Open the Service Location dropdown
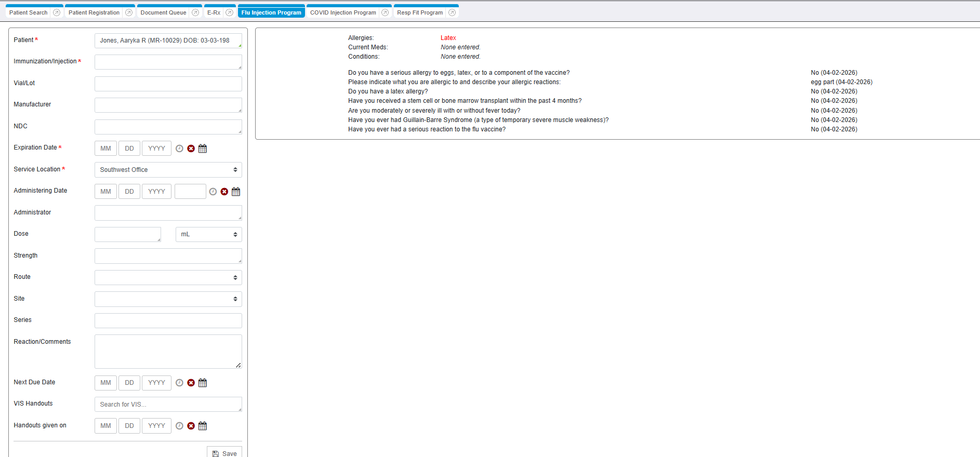 (x=168, y=170)
